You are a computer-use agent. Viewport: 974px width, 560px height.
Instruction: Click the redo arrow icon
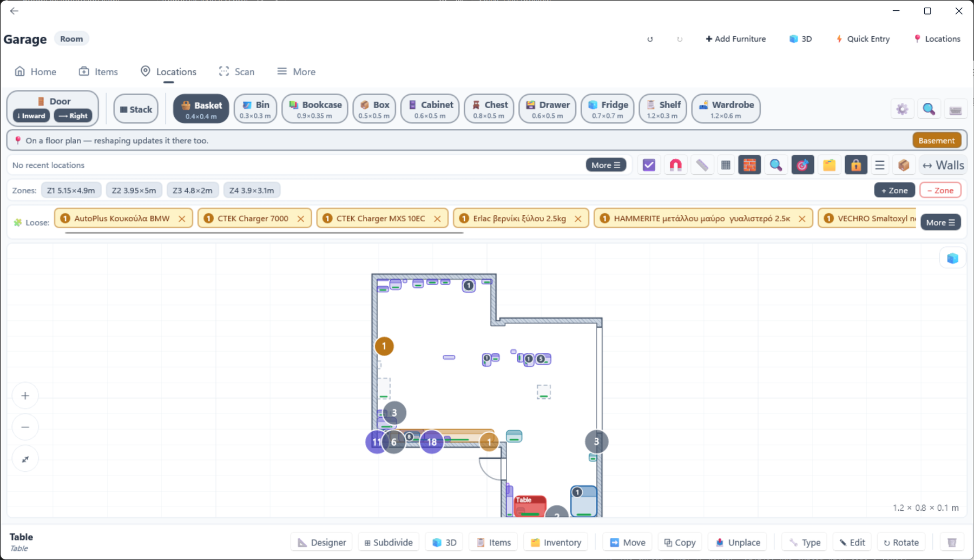tap(680, 39)
